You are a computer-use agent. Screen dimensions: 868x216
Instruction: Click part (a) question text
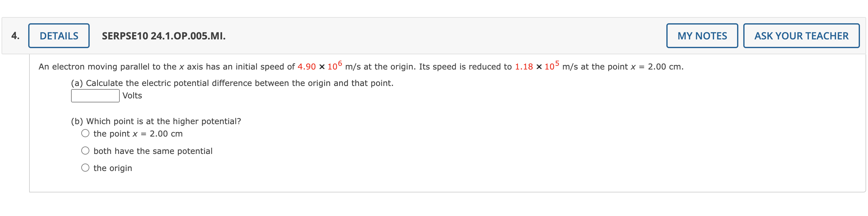pos(232,83)
